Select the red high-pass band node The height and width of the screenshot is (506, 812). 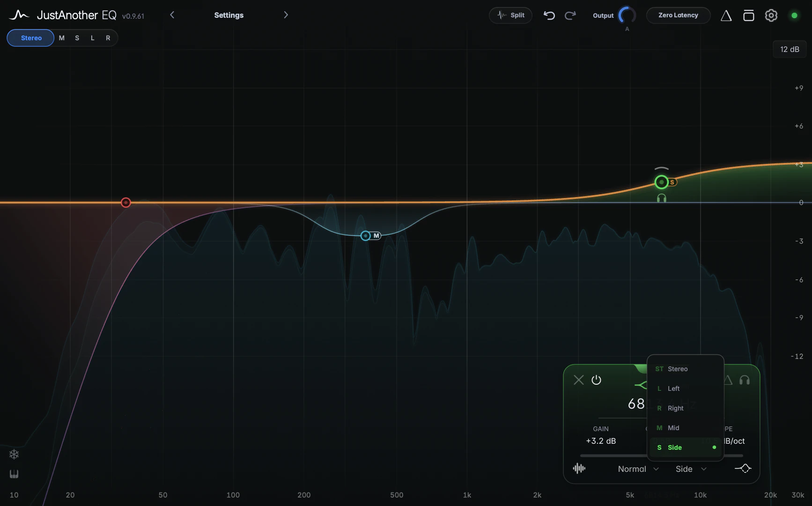coord(125,202)
